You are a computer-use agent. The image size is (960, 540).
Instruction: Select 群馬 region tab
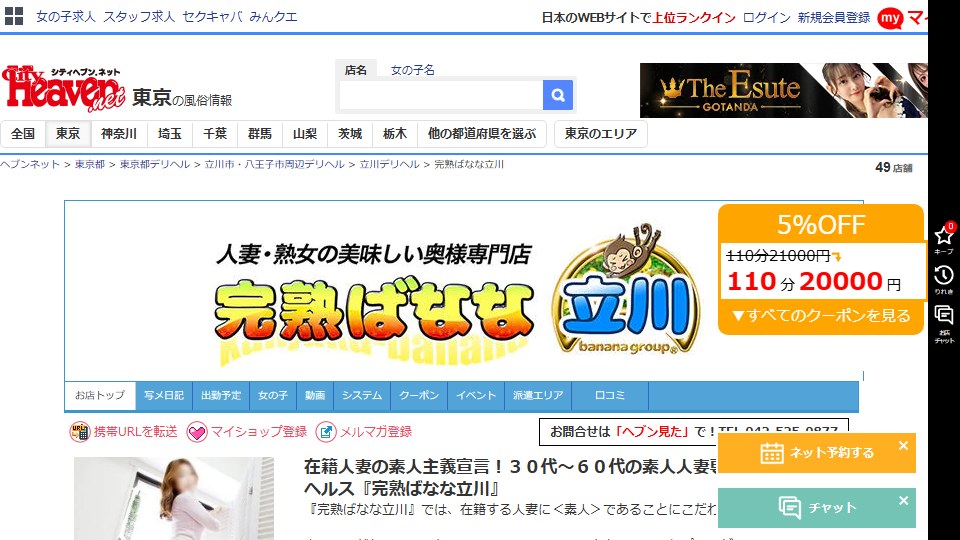(260, 133)
